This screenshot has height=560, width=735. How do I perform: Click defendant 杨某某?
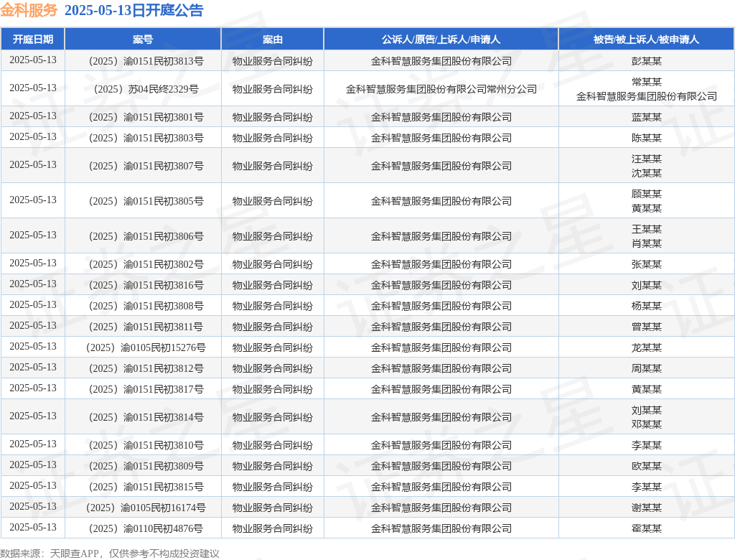click(647, 306)
